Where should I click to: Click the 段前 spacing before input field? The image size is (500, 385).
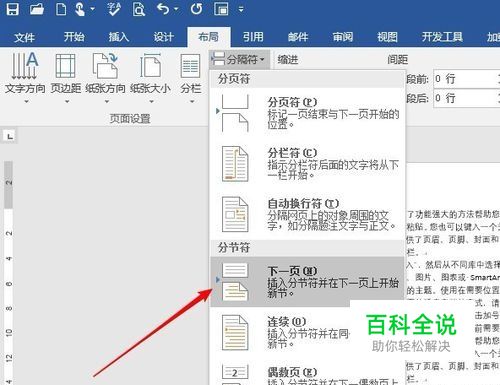[x=466, y=79]
